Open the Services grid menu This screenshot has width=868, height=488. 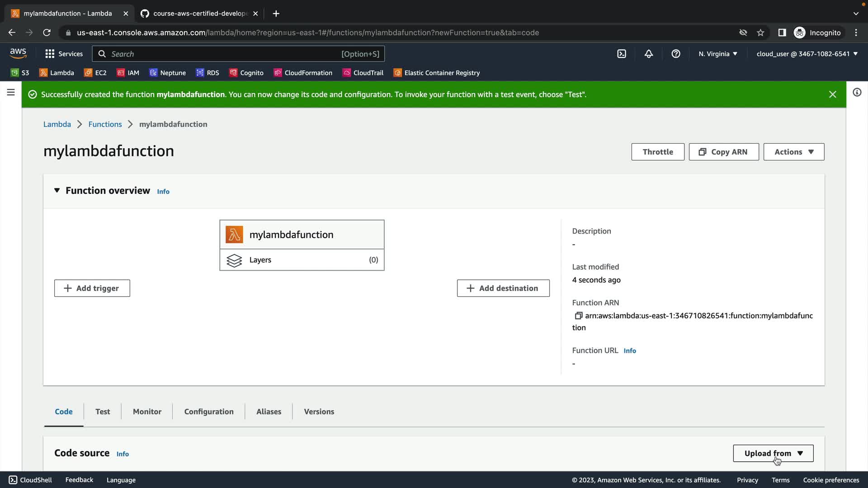click(64, 54)
